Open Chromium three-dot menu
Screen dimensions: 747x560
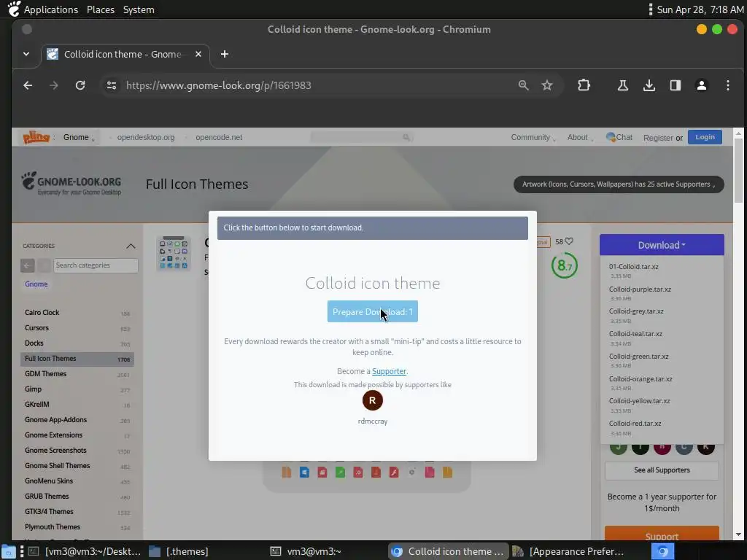click(727, 85)
